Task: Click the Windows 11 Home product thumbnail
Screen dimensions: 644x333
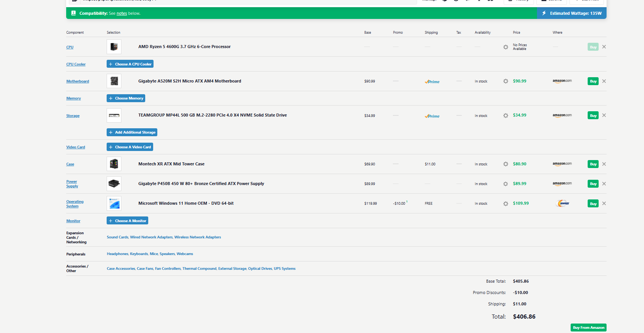Action: point(114,203)
